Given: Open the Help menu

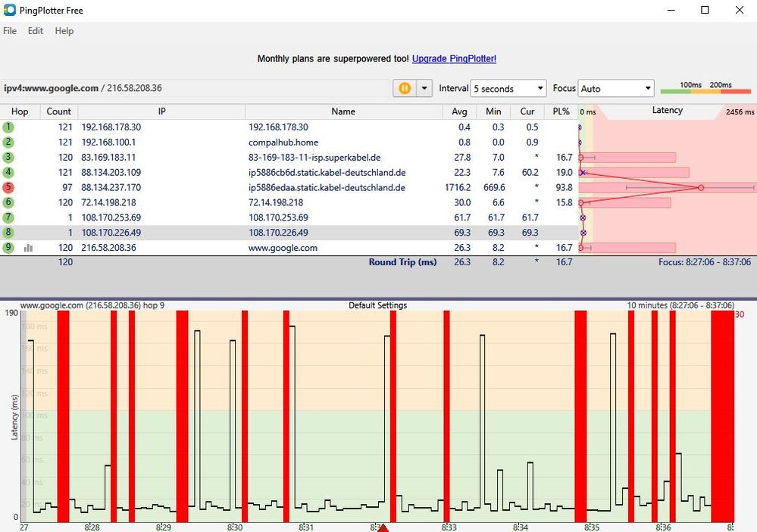Looking at the screenshot, I should pyautogui.click(x=64, y=31).
